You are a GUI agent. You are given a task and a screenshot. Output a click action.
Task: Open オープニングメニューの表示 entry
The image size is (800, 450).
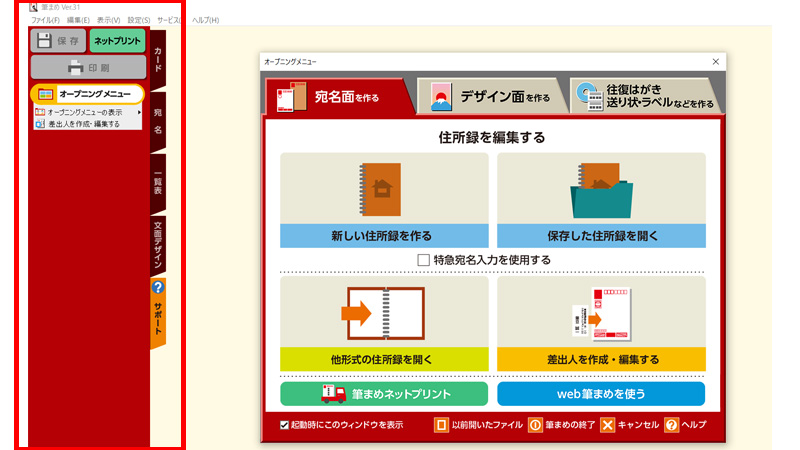tap(85, 112)
